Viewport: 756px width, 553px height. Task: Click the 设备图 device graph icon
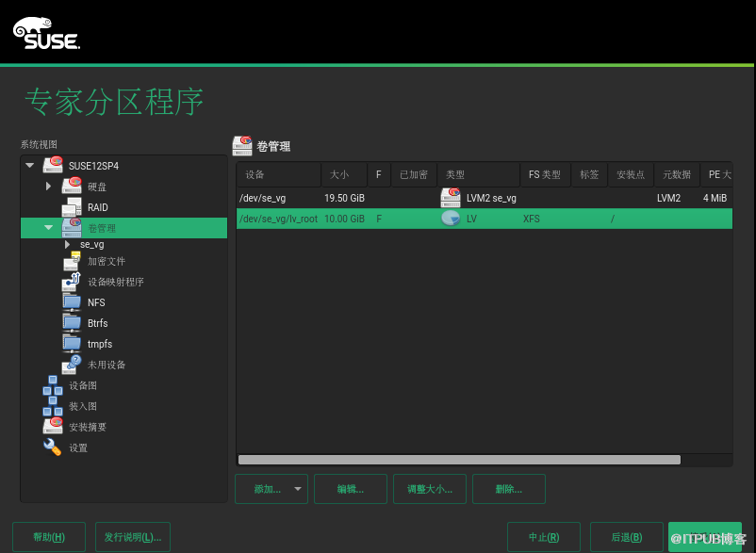pos(53,385)
